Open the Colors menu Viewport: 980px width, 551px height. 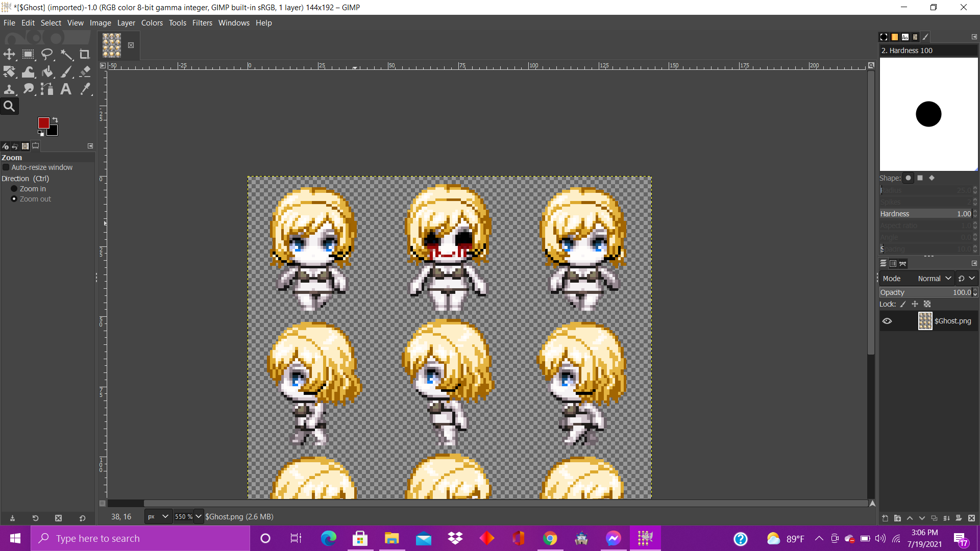pyautogui.click(x=152, y=23)
